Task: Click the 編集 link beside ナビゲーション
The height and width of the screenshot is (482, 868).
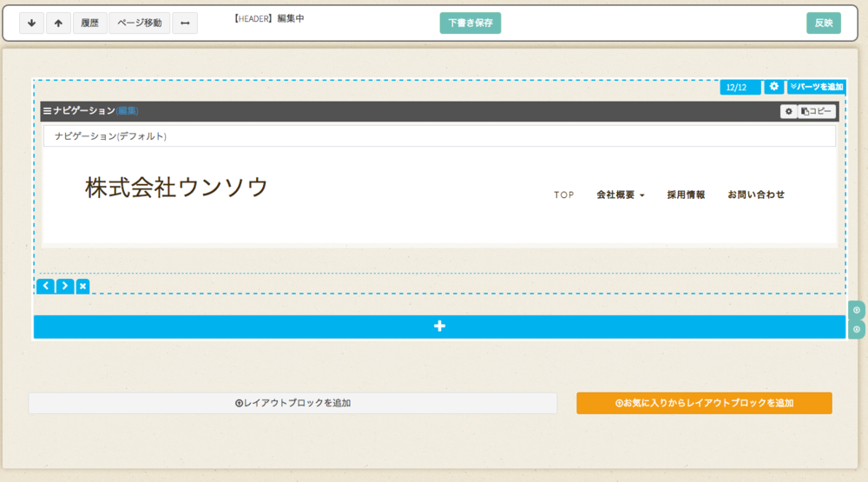Action: pyautogui.click(x=127, y=111)
